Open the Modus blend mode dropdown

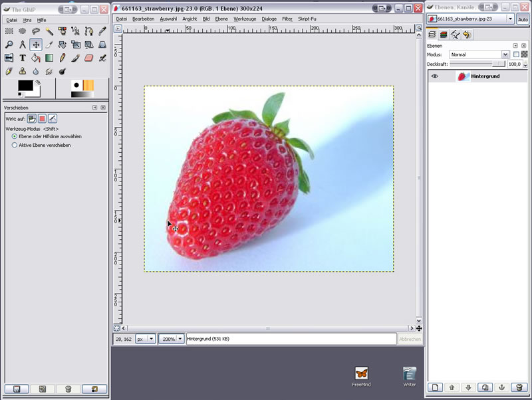(x=479, y=54)
